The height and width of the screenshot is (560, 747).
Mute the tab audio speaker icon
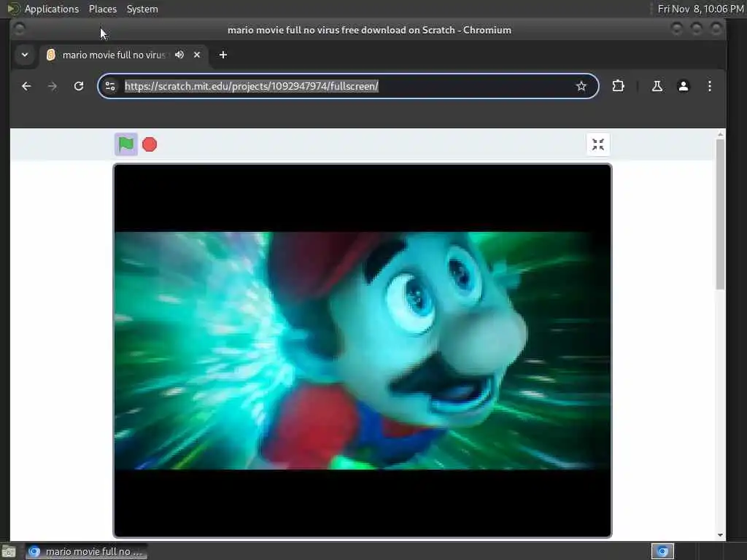pos(179,55)
